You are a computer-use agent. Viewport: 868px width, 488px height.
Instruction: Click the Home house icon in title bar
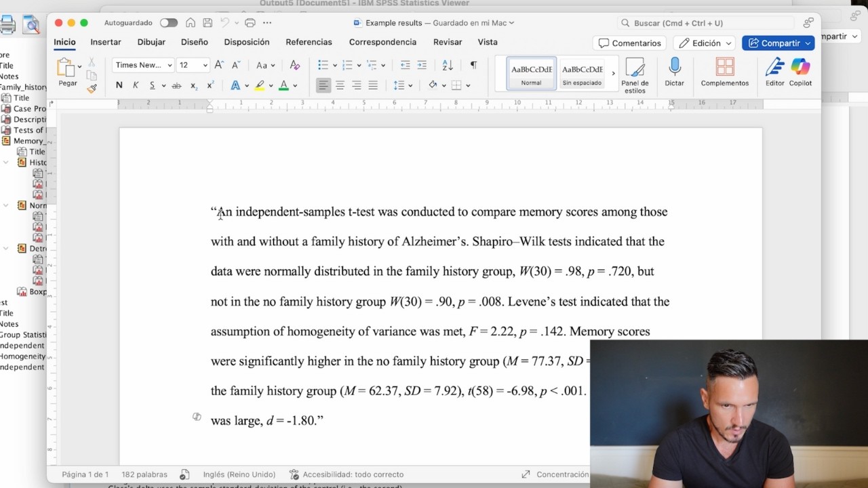191,23
